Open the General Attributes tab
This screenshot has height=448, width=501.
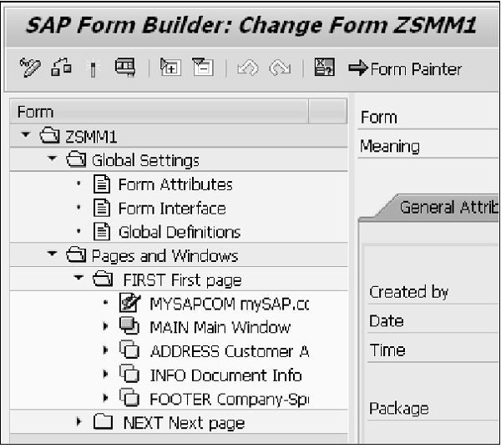(447, 207)
